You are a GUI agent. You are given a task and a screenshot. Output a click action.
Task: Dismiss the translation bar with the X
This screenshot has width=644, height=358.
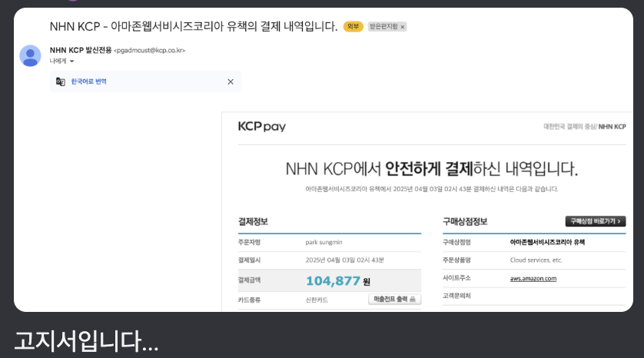pyautogui.click(x=231, y=81)
